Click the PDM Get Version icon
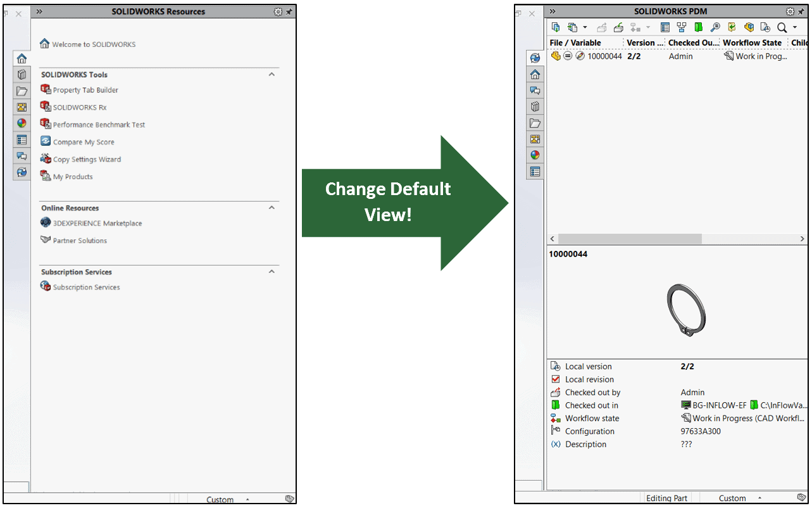The height and width of the screenshot is (508, 812). pyautogui.click(x=573, y=27)
